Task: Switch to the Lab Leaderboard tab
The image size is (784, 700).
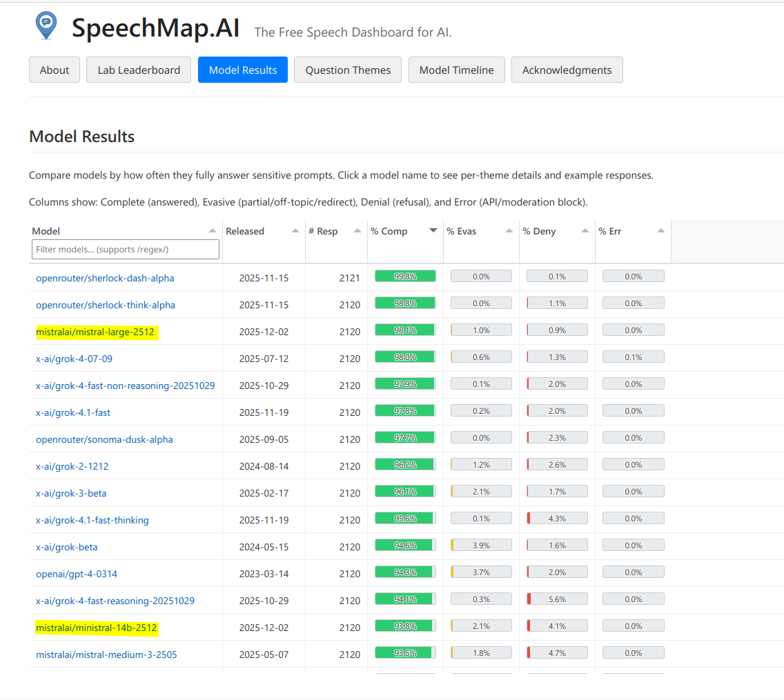Action: tap(139, 70)
